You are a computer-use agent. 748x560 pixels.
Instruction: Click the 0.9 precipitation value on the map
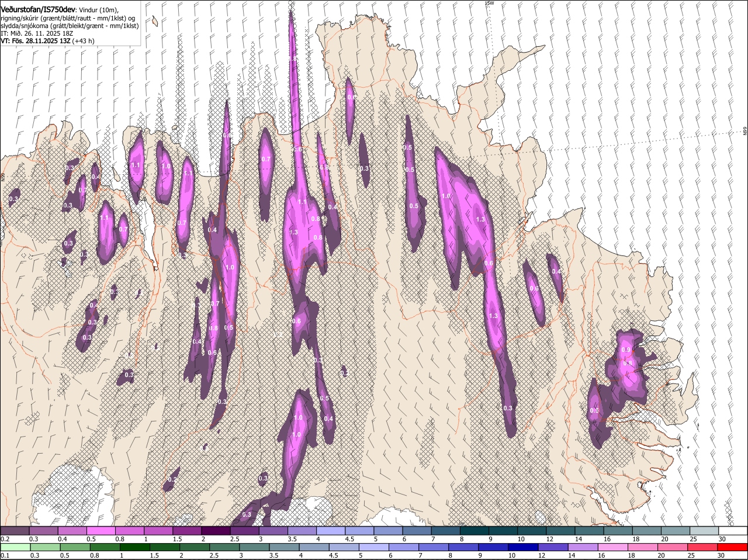(x=626, y=350)
